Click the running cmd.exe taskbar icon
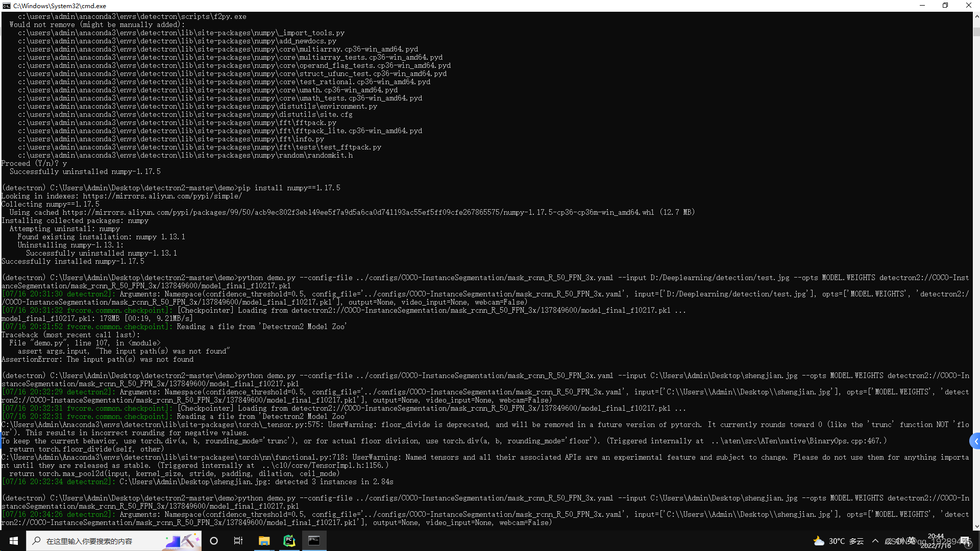This screenshot has width=980, height=551. (314, 540)
